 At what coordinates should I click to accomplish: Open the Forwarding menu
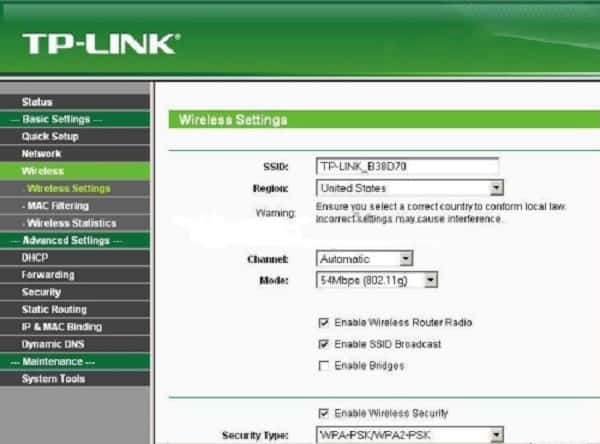(x=75, y=275)
